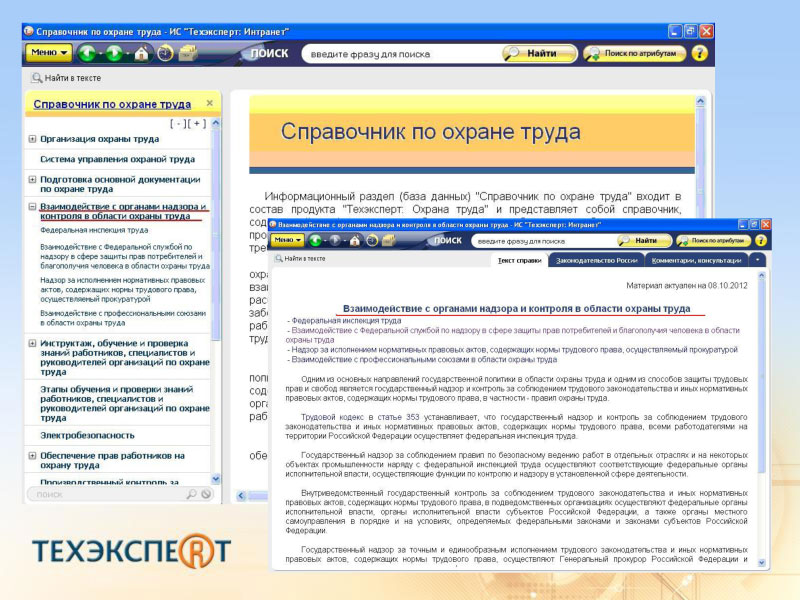Click Найти button in front window
The image size is (800, 600).
coord(644,240)
